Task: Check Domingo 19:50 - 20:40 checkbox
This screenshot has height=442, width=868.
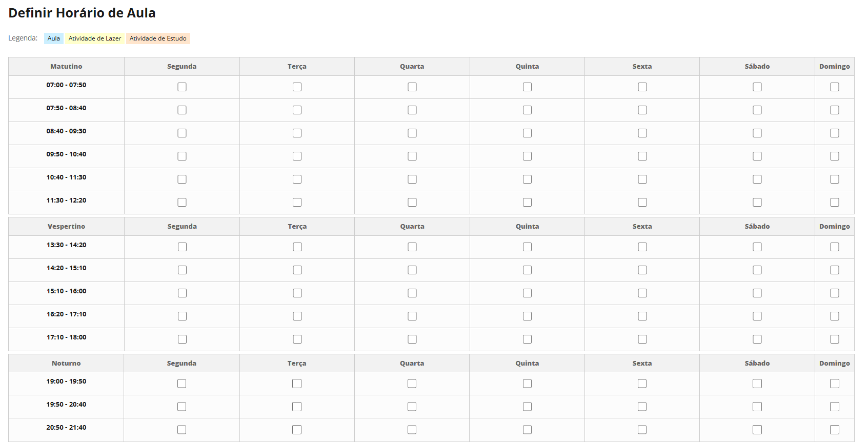Action: (x=835, y=407)
